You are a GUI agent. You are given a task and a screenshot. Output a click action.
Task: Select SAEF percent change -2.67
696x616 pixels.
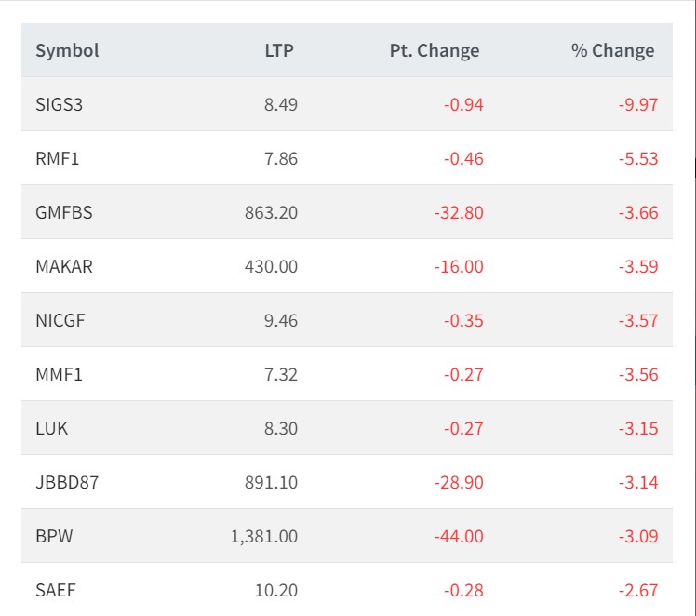tap(638, 590)
